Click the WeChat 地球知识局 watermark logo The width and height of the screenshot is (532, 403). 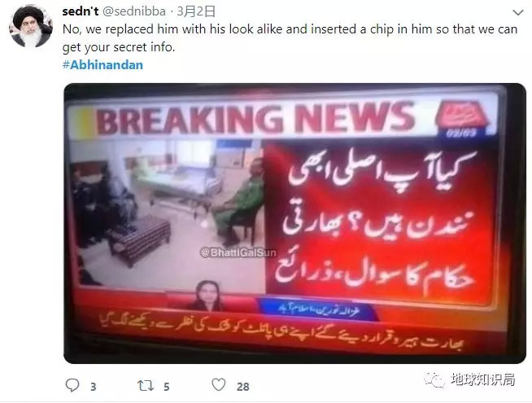pyautogui.click(x=434, y=379)
